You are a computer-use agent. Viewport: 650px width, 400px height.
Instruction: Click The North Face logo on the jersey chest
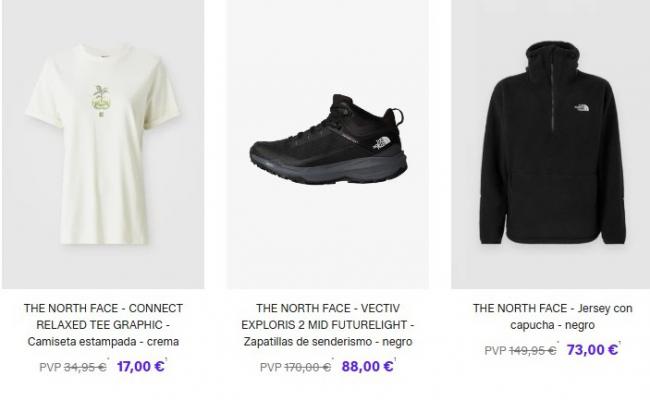click(583, 108)
